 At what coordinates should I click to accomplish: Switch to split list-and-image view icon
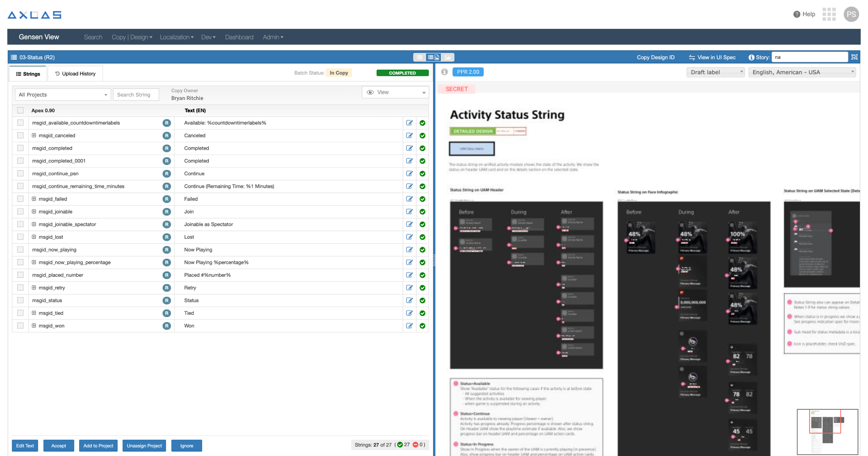point(434,57)
